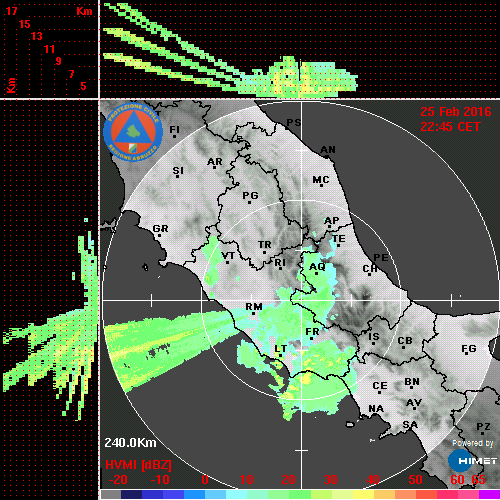Viewport: 500px width, 500px height.
Task: Click the HIMET logo
Action: [x=472, y=461]
